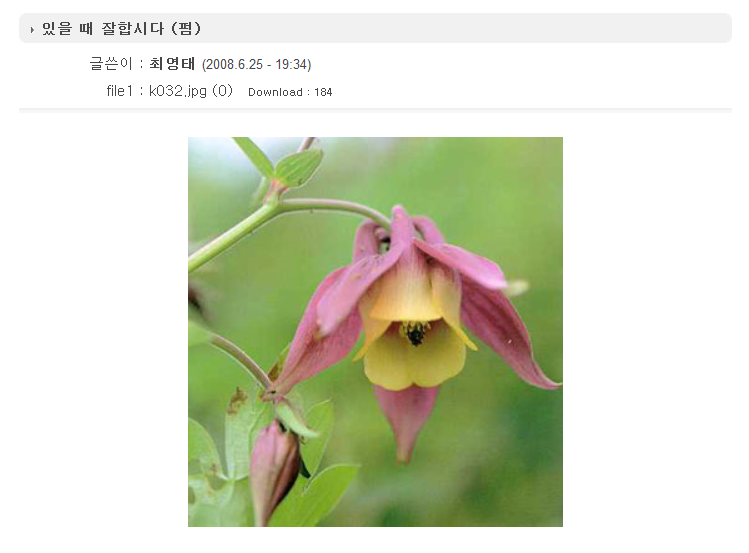Screen dimensions: 749x553
Task: Click the pink downward sepal of the flower
Action: (406, 421)
